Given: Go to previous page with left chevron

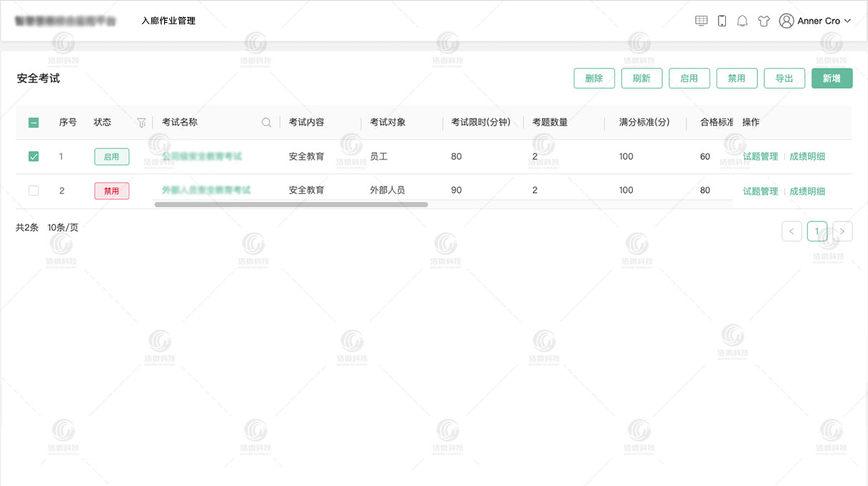Looking at the screenshot, I should click(x=792, y=231).
